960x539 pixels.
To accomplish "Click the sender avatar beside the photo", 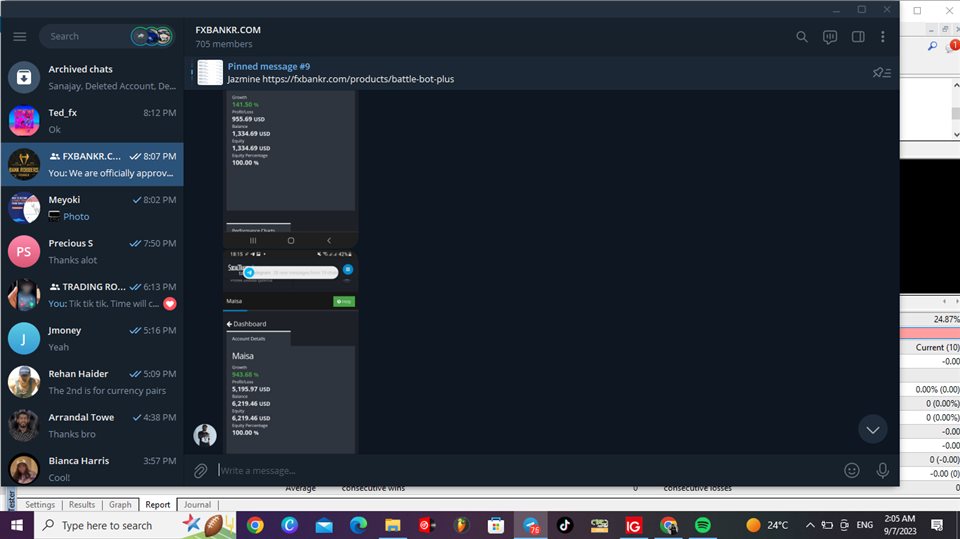I will (205, 435).
